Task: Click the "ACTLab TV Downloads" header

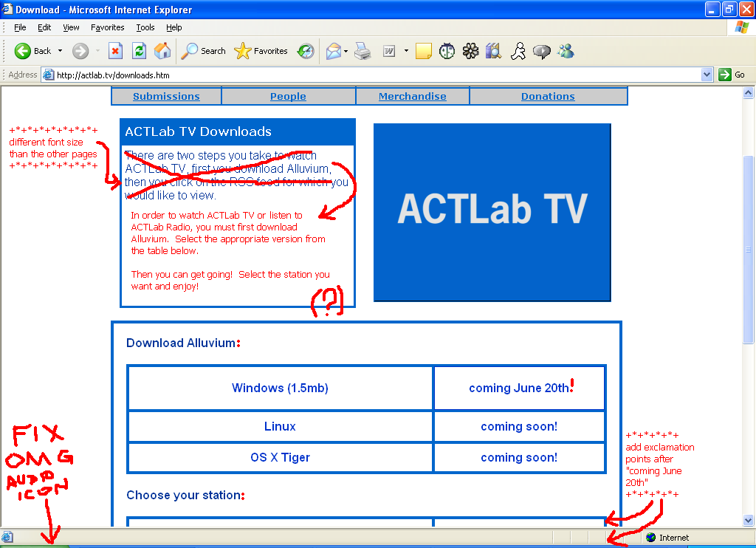Action: point(198,131)
